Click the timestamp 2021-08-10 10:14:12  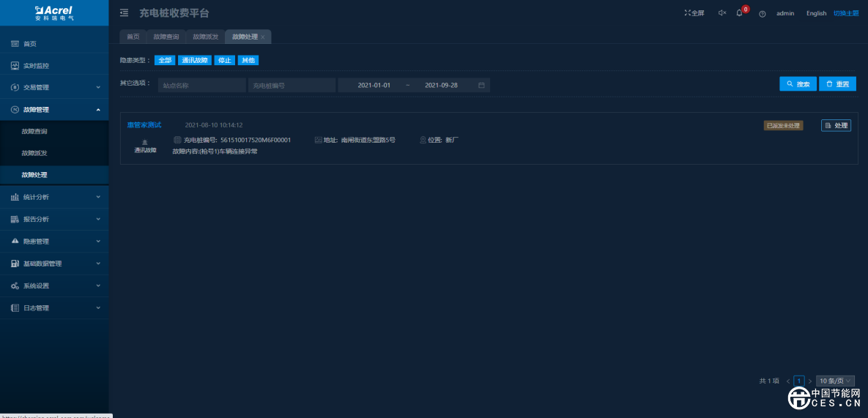214,125
